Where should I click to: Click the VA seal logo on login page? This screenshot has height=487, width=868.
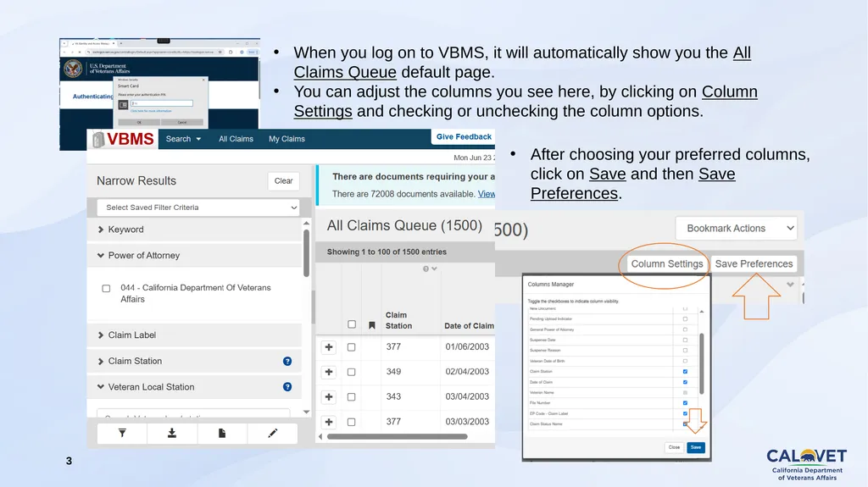[73, 69]
